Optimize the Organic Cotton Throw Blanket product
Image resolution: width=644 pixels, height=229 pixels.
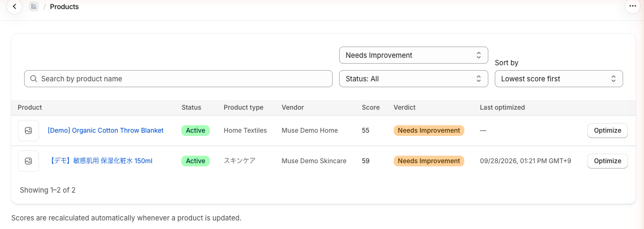608,131
